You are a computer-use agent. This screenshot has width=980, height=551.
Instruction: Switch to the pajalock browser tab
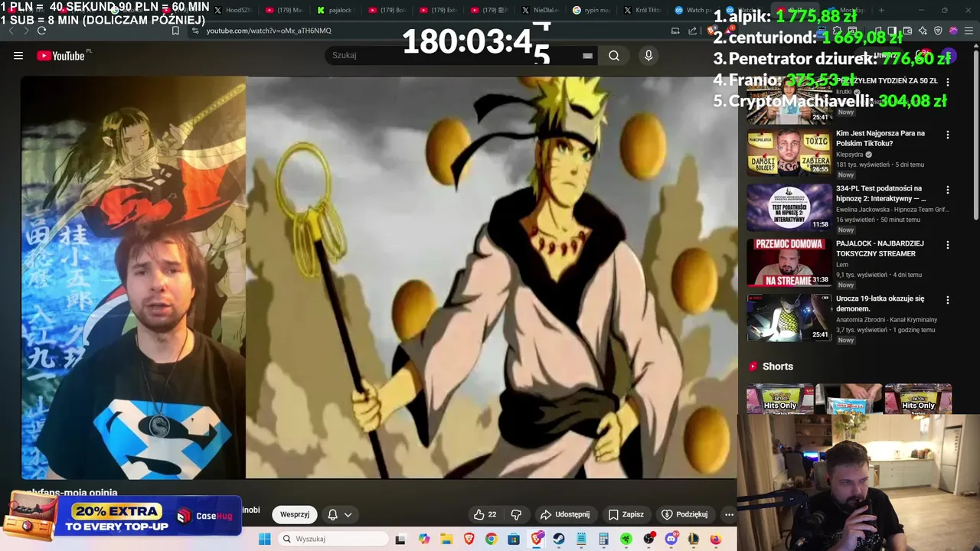coord(335,10)
